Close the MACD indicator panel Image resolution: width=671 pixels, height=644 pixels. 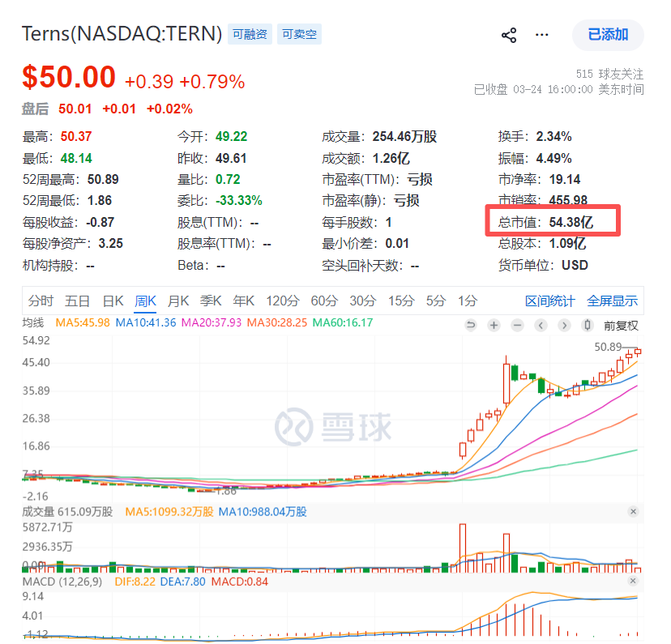[634, 582]
